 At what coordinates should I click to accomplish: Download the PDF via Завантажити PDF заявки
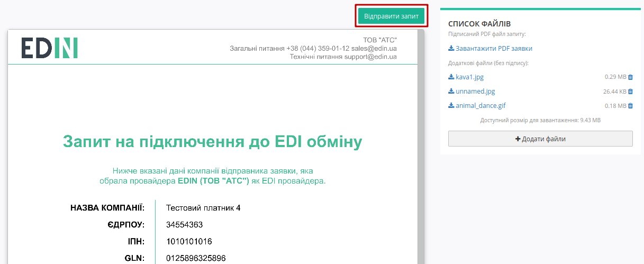point(494,48)
